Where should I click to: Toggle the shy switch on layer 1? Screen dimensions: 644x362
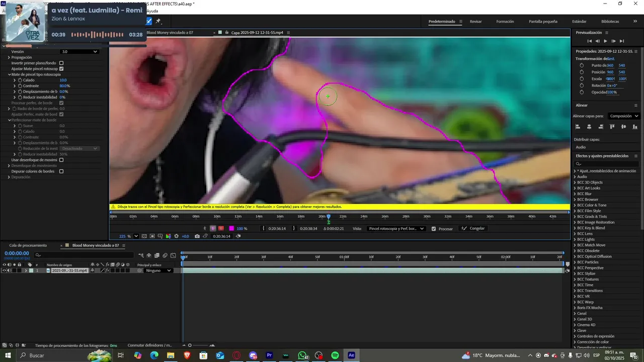[x=93, y=270]
